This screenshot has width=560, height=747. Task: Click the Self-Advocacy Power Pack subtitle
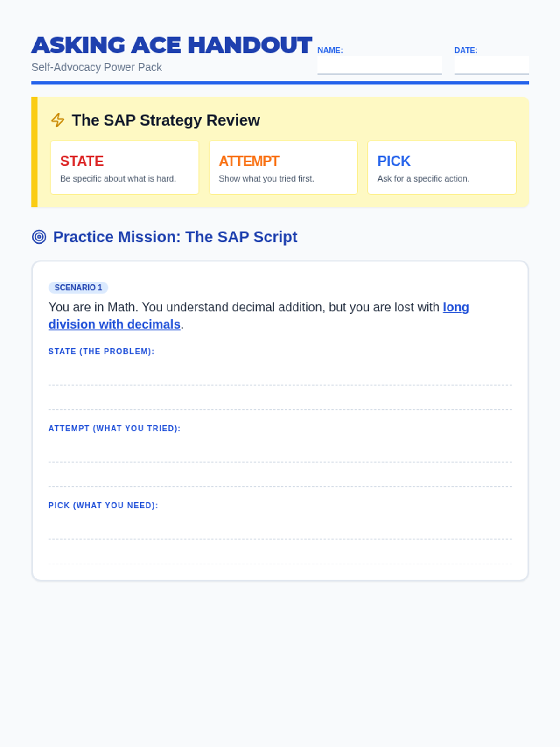pos(97,67)
